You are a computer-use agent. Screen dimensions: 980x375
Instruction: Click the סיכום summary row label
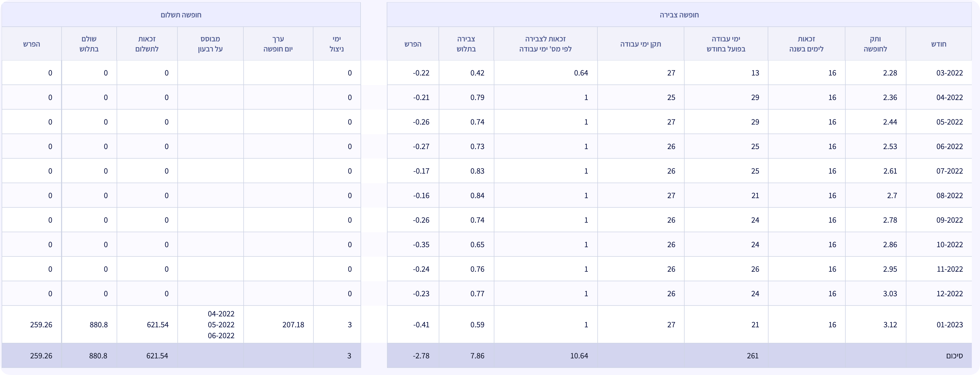pyautogui.click(x=954, y=356)
